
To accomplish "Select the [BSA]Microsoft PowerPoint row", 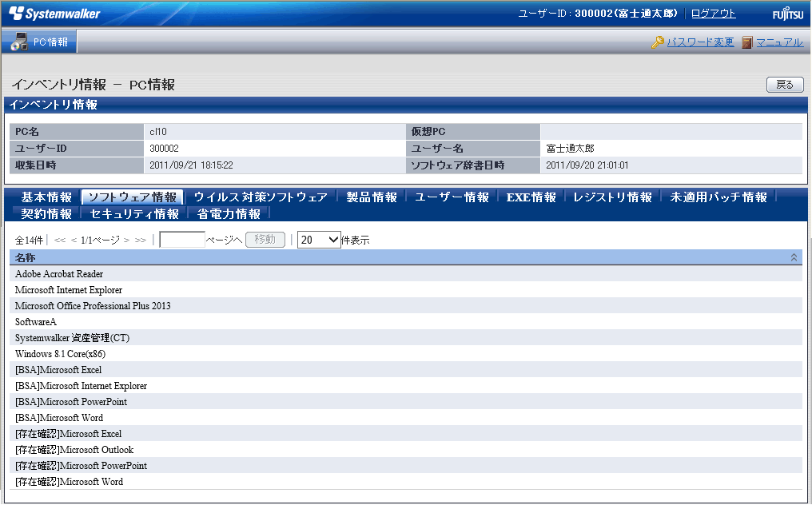I will click(x=406, y=401).
